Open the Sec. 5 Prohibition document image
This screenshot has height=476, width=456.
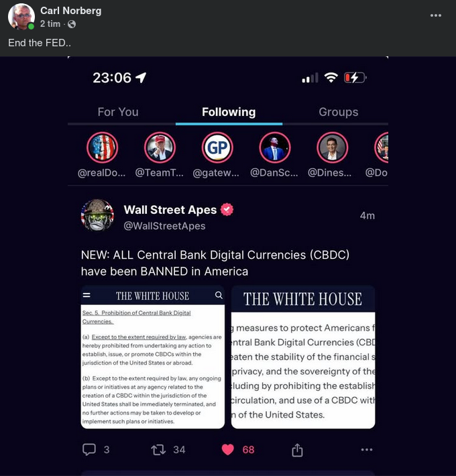click(153, 357)
